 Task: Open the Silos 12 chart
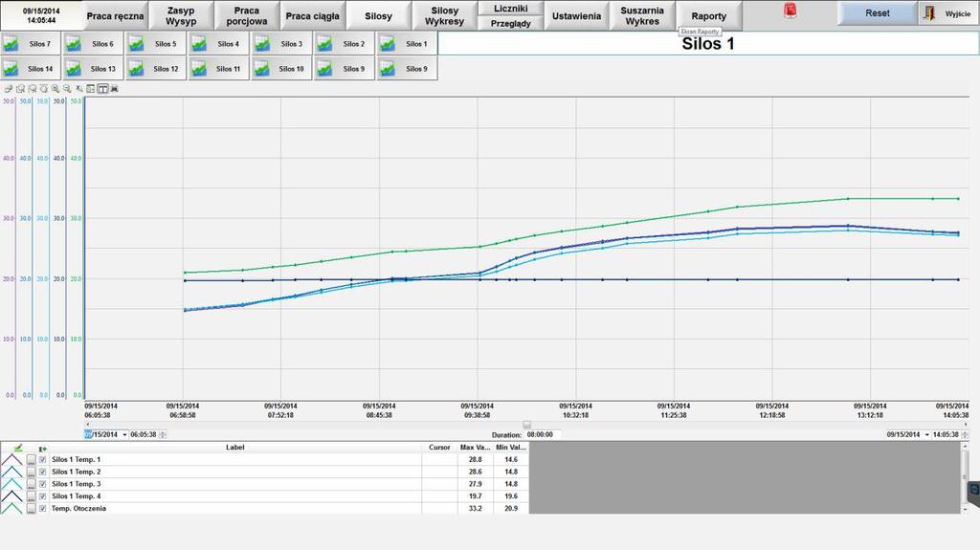pyautogui.click(x=156, y=69)
